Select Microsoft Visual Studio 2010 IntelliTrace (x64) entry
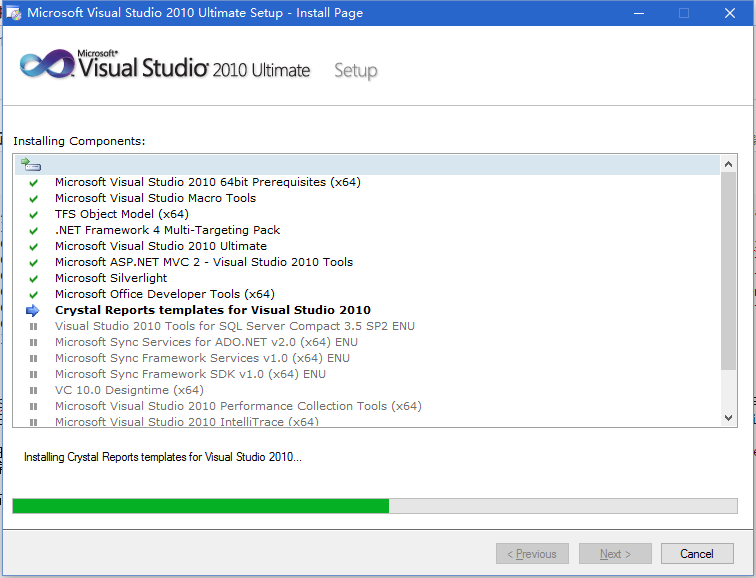Screen dimensions: 756x578 [187, 421]
